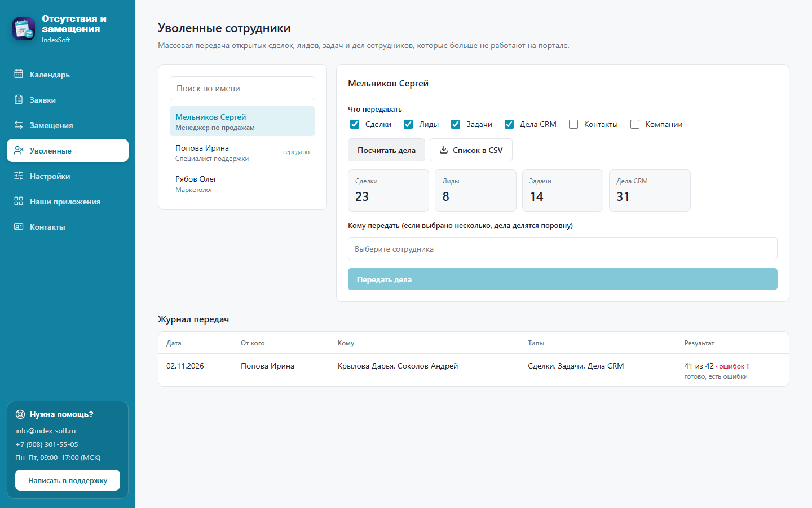
Task: Select Рябов Олег in the employee list
Action: (242, 183)
